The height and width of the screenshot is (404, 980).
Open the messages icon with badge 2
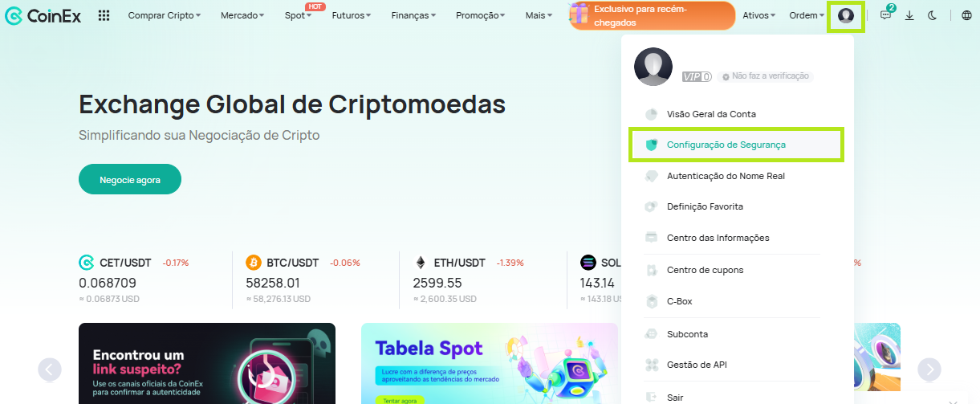click(886, 14)
